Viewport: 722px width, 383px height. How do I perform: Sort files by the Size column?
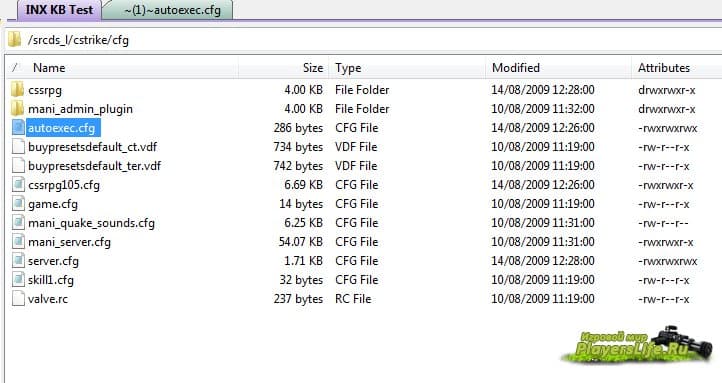pos(313,68)
